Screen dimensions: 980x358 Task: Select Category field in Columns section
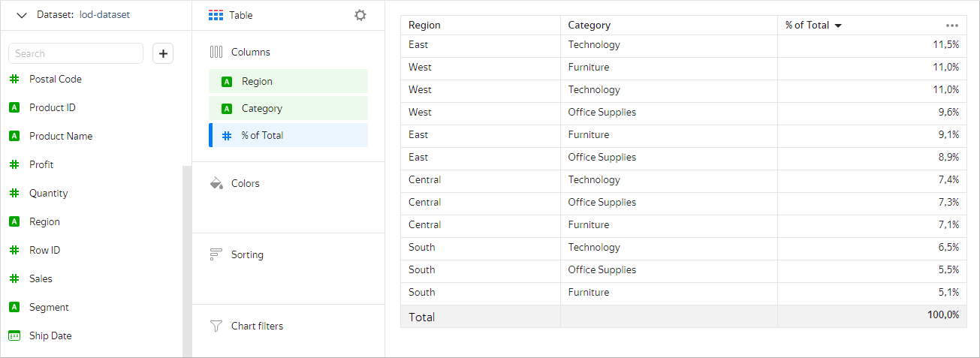[x=288, y=108]
